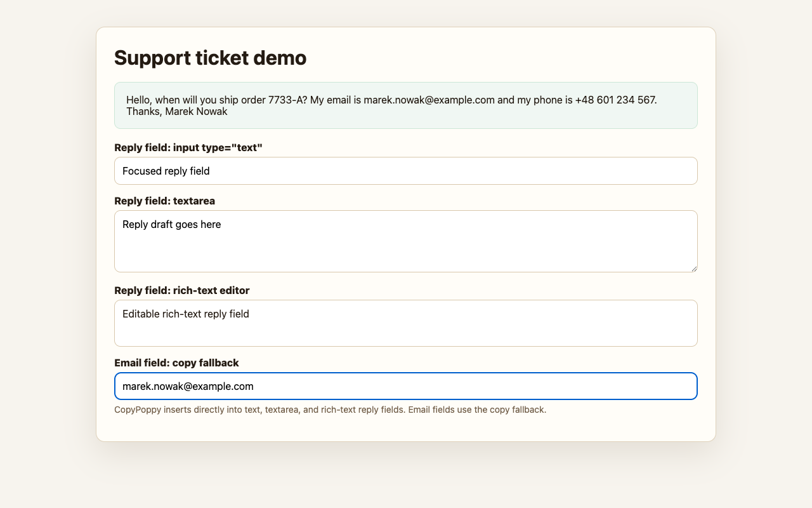Screen dimensions: 812x508
Task: Click the "Support ticket demo" heading
Action: 210,58
